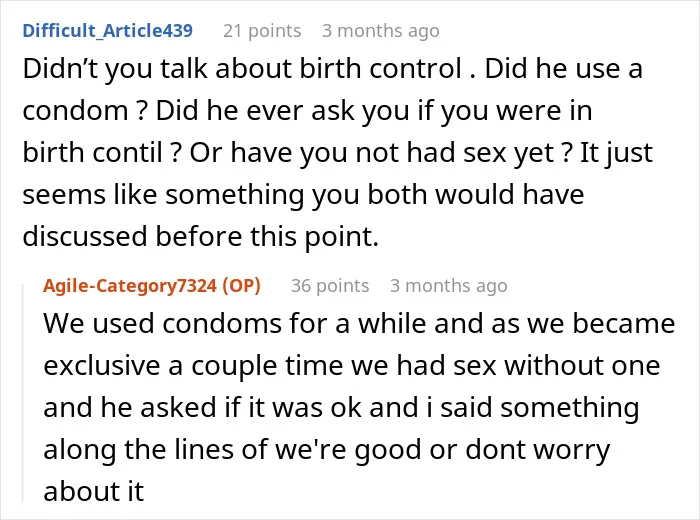Click the line starting 'exclusive a couple time'

click(x=352, y=366)
